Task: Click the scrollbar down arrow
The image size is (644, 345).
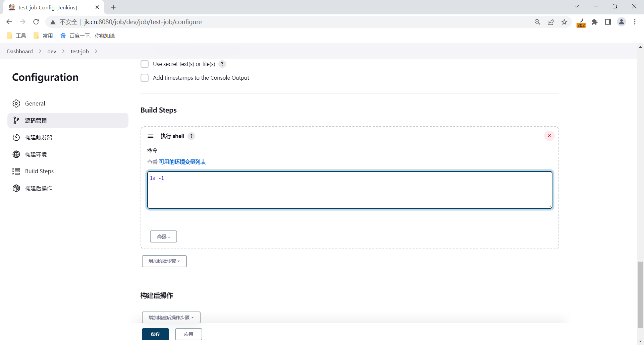Action: pos(641,342)
